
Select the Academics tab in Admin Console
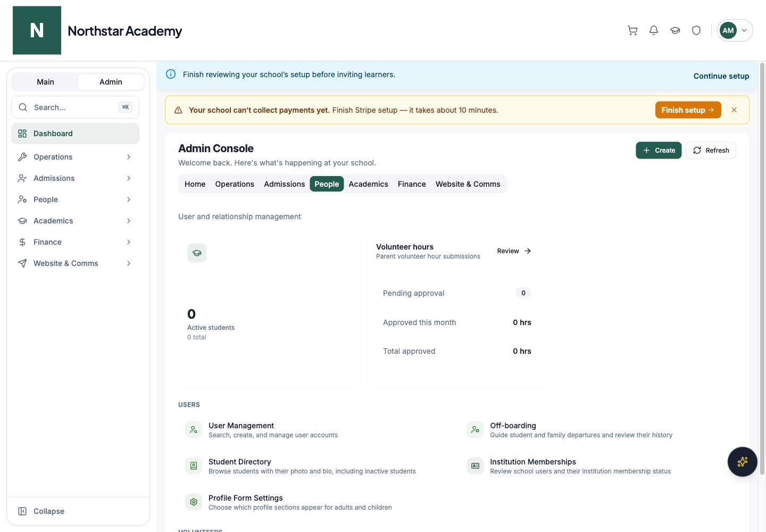click(x=369, y=184)
